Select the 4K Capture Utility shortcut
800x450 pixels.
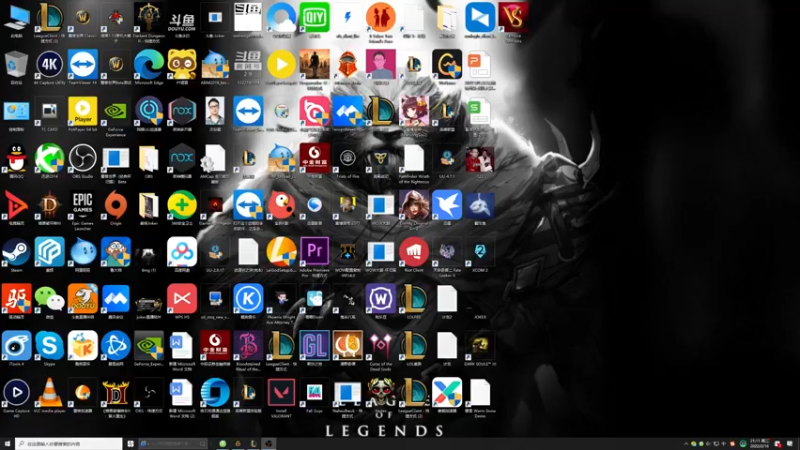[x=49, y=66]
